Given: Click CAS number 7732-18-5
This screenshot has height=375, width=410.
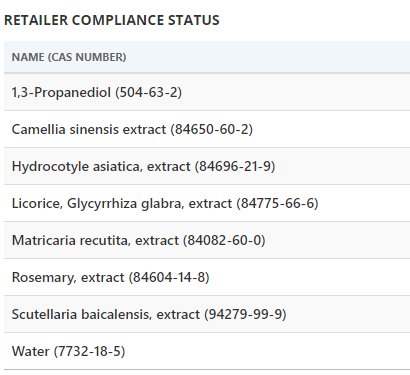Looking at the screenshot, I should click(89, 351).
